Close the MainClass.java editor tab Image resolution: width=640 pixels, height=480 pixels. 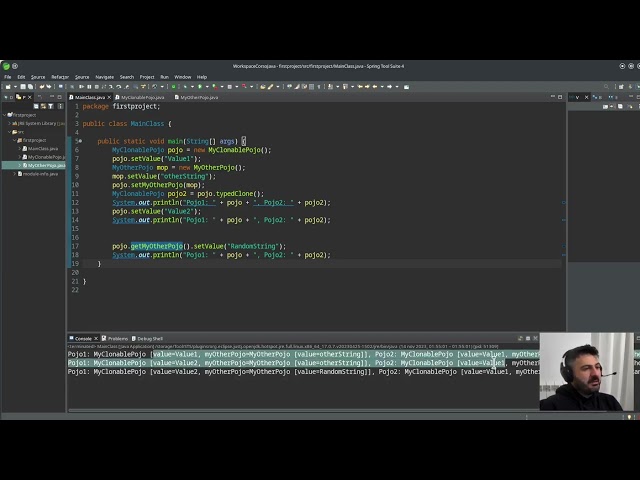click(109, 97)
